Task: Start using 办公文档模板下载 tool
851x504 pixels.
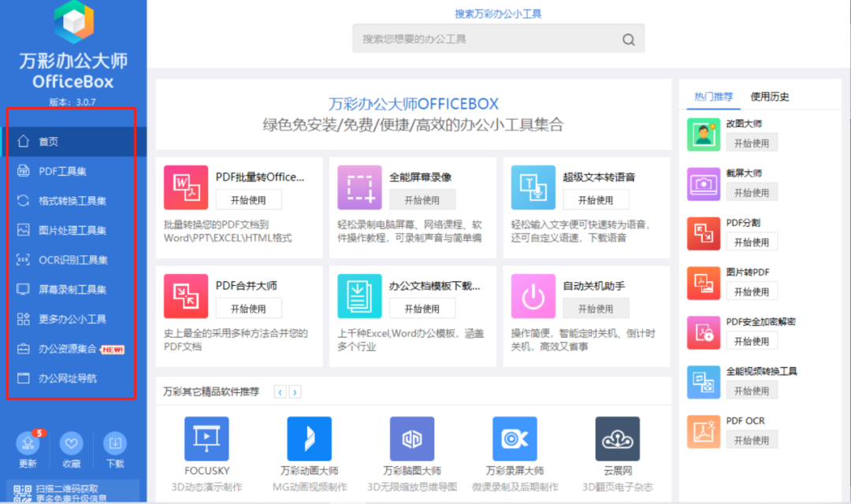Action: click(x=422, y=309)
